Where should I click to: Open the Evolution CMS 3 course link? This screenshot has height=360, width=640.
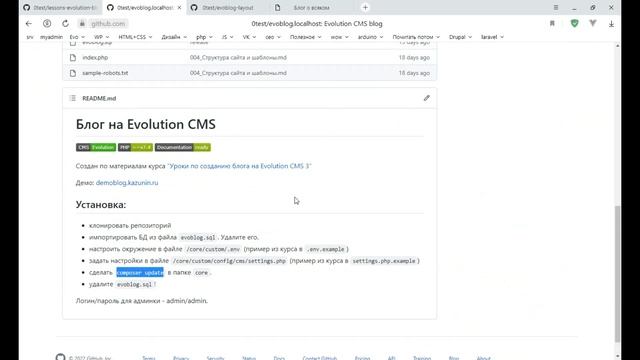pos(239,166)
